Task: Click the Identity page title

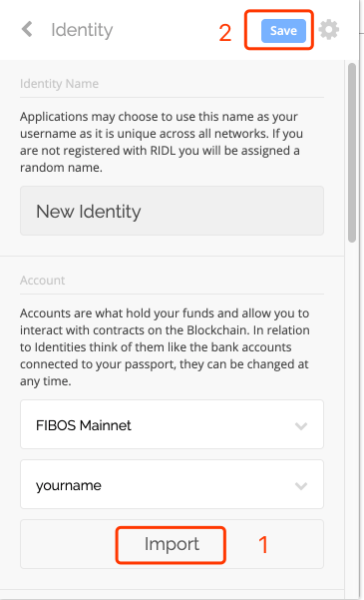Action: 82,30
